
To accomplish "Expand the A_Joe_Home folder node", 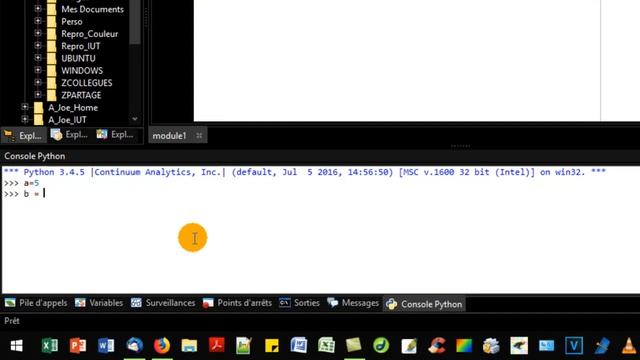I will pos(25,107).
